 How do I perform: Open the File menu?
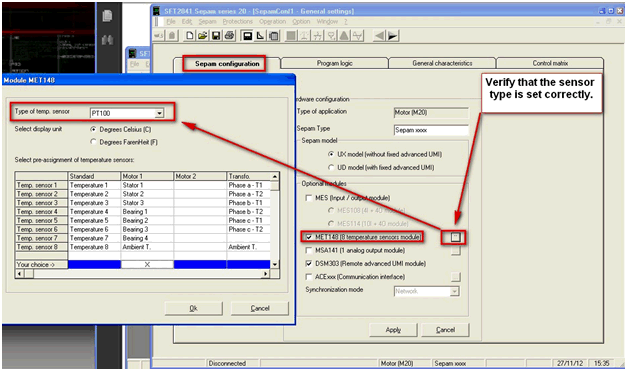click(171, 22)
